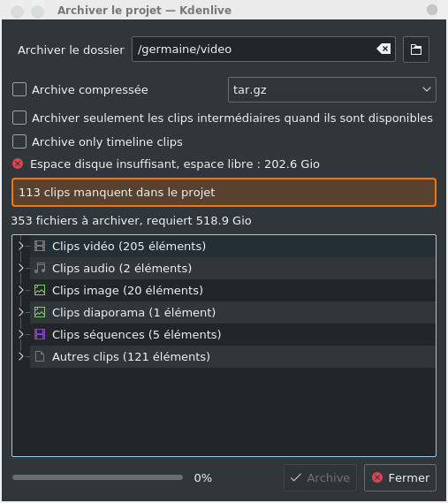Open the folder browse icon button
Image resolution: width=448 pixels, height=503 pixels.
(415, 50)
